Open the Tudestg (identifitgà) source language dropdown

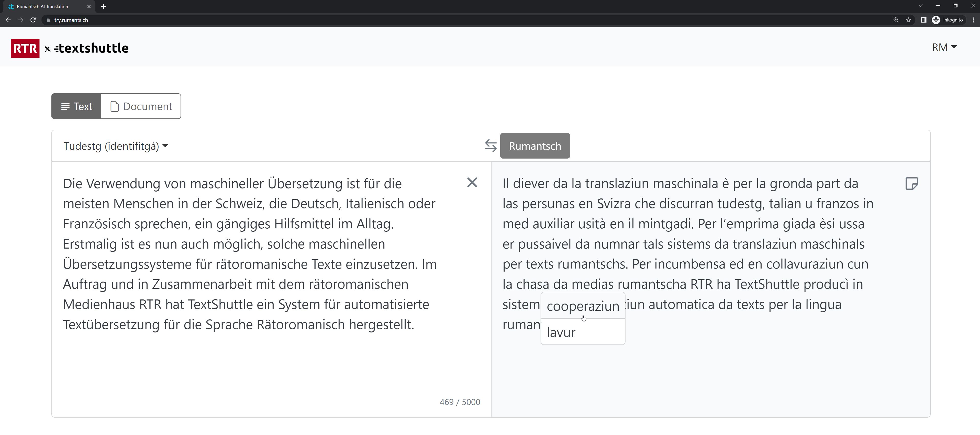pyautogui.click(x=116, y=146)
